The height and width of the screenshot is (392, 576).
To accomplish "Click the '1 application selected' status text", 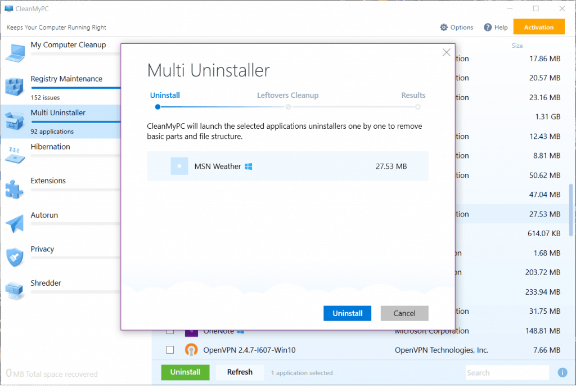I will (x=301, y=373).
